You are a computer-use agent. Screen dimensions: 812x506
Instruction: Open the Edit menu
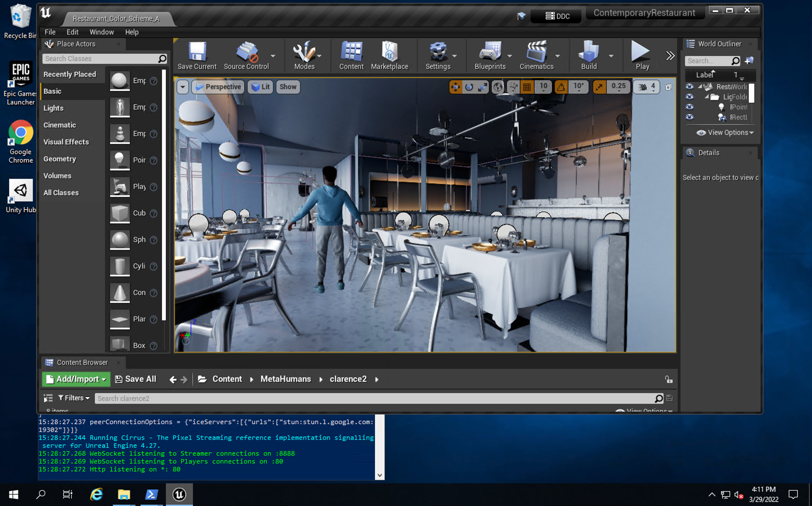(72, 32)
